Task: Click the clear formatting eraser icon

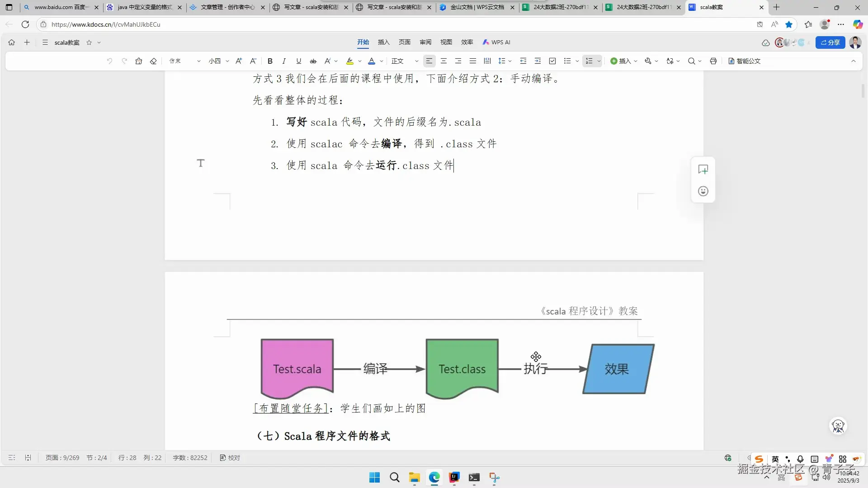Action: tap(153, 61)
